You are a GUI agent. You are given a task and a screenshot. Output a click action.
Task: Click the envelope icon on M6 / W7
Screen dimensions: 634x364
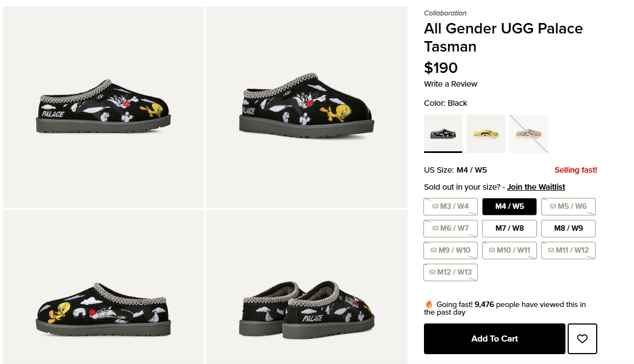tap(435, 229)
